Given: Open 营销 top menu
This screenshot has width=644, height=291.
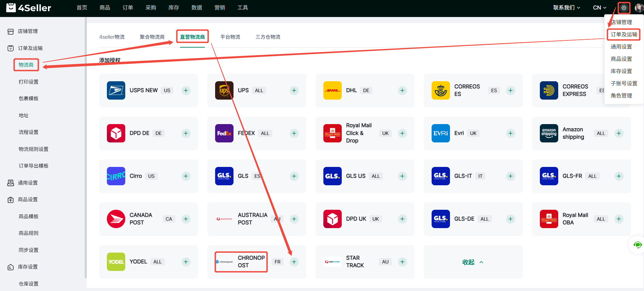Looking at the screenshot, I should (x=220, y=7).
